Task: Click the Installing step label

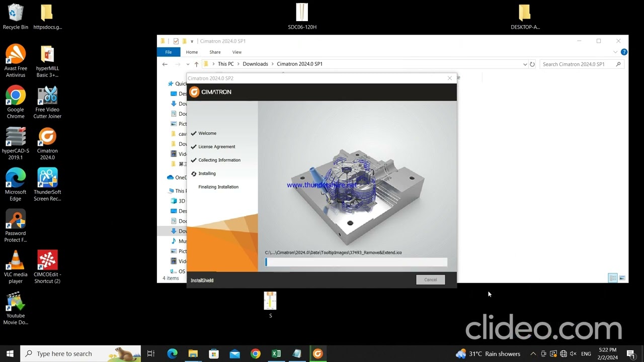Action: (x=207, y=173)
